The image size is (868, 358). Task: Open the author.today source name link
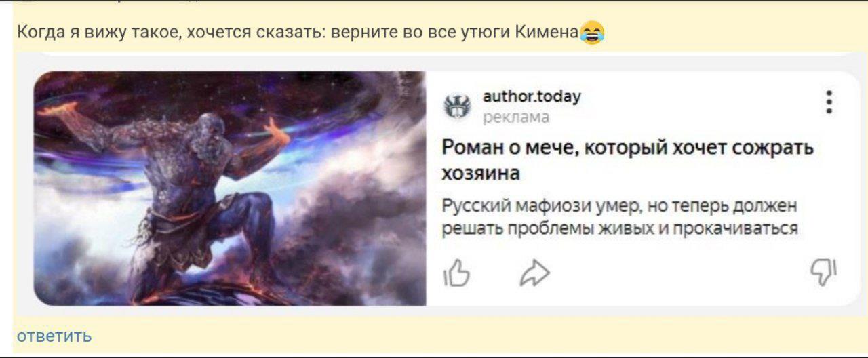tap(531, 97)
